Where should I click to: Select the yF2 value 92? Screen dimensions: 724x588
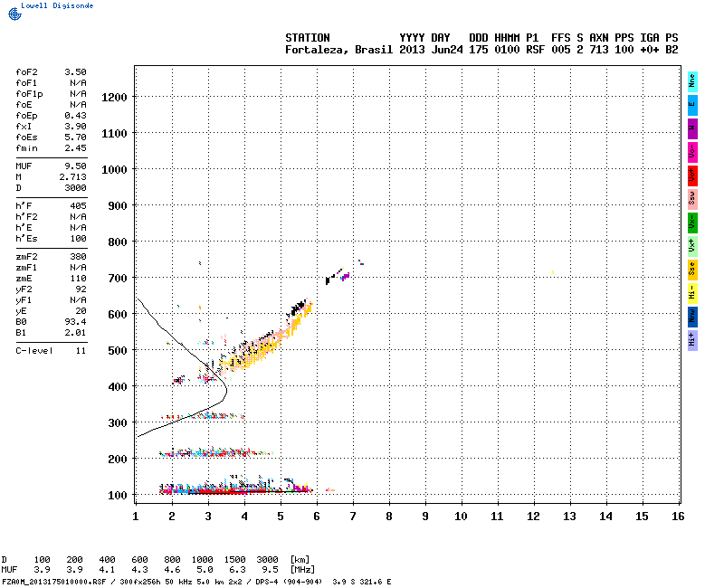click(x=81, y=289)
